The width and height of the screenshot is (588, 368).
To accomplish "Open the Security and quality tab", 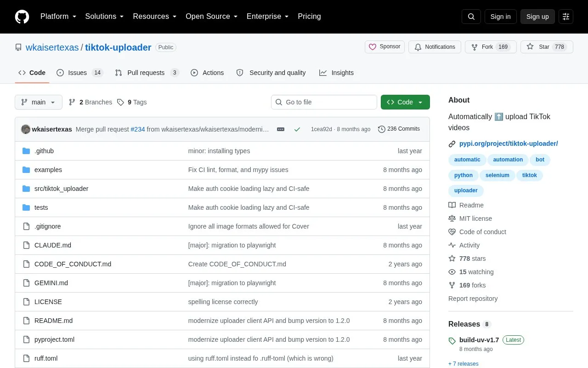I will click(271, 73).
